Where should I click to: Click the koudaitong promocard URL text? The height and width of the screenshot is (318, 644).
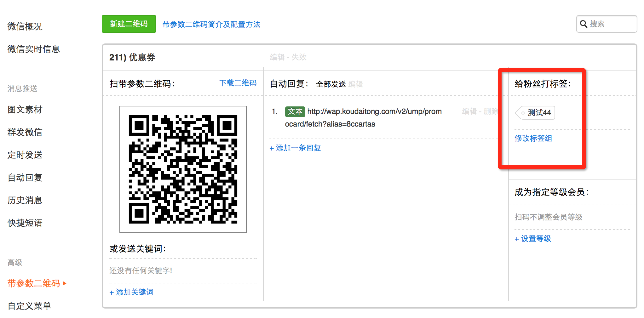click(363, 118)
